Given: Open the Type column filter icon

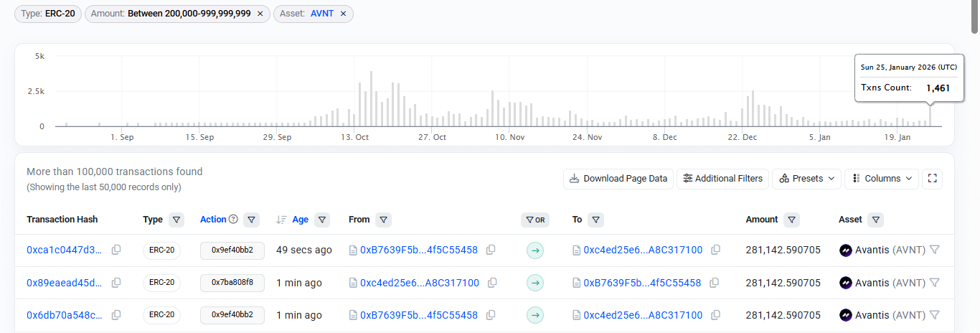Looking at the screenshot, I should coord(176,220).
